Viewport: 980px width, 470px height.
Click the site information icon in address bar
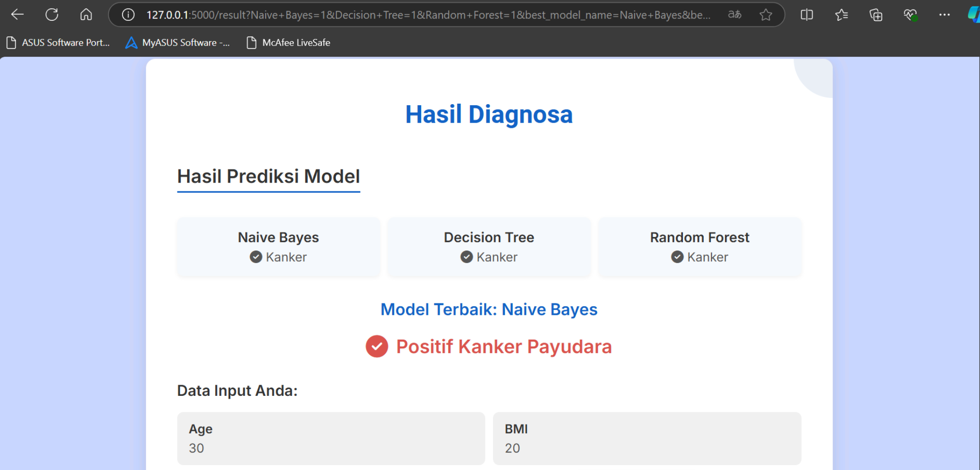pyautogui.click(x=127, y=15)
